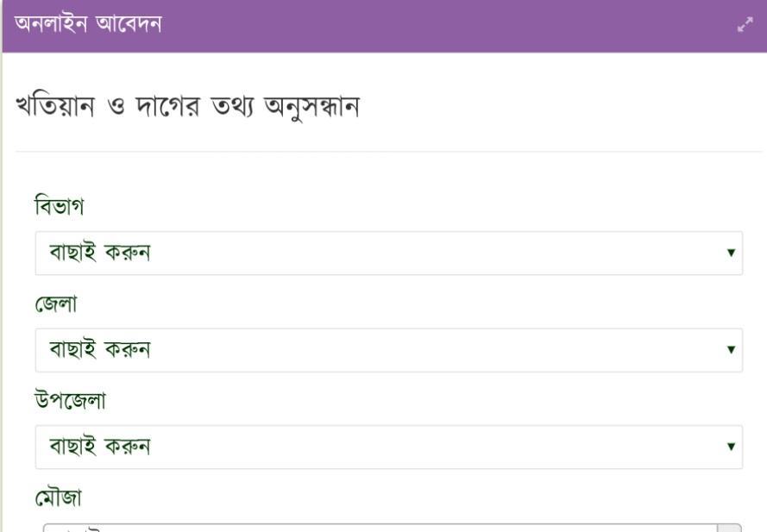Click the expand panel arrows icon

pos(745,27)
